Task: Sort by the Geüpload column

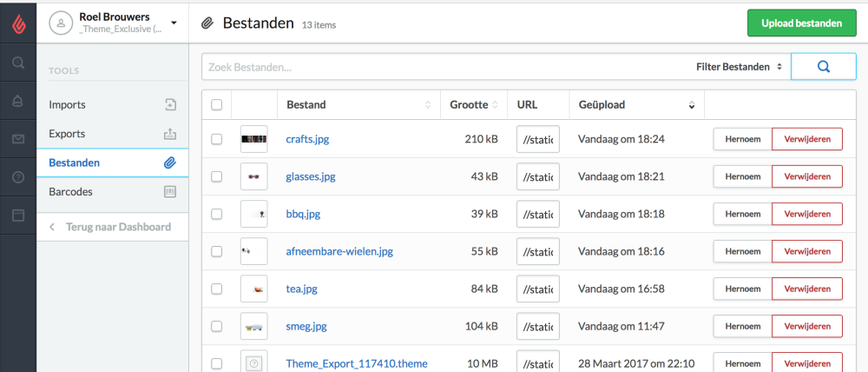Action: (636, 105)
